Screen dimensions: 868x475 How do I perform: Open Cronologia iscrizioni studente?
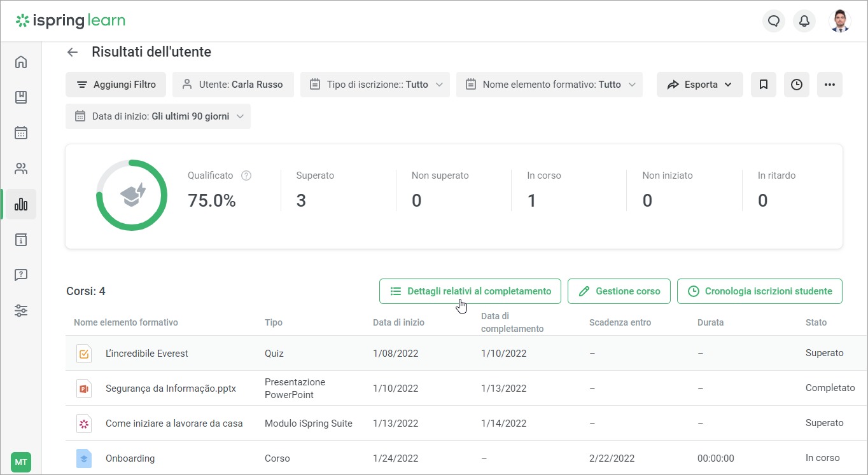[759, 291]
